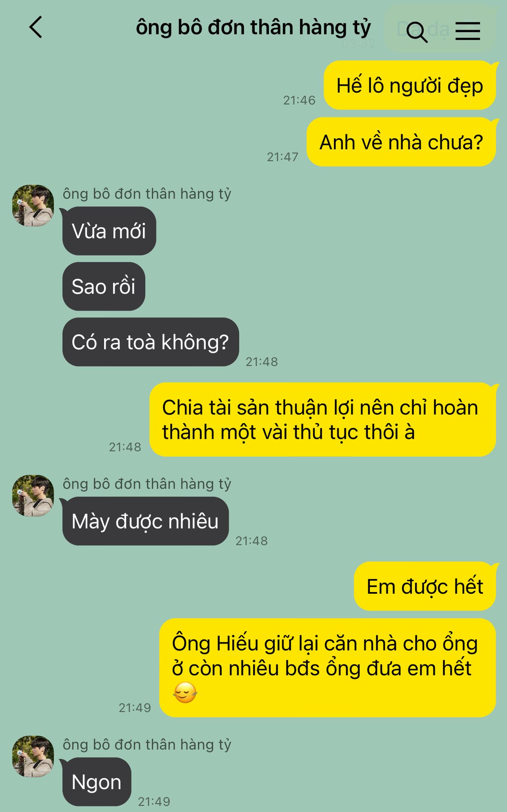
Task: Tap the avatar beside "Vừa mới" message
Action: point(33,205)
